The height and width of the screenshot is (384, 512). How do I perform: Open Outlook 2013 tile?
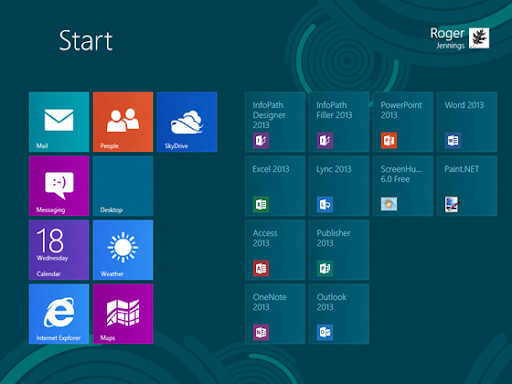pos(339,314)
